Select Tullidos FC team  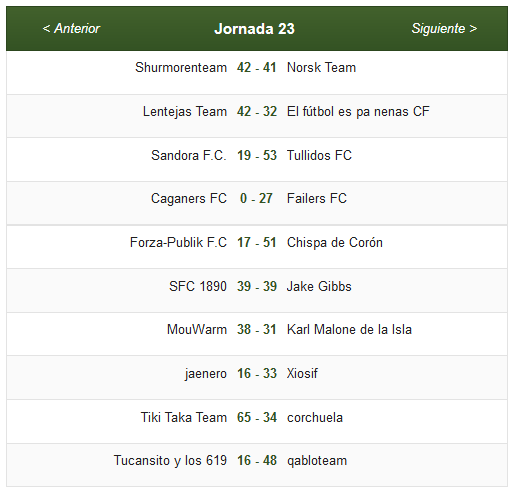[319, 156]
